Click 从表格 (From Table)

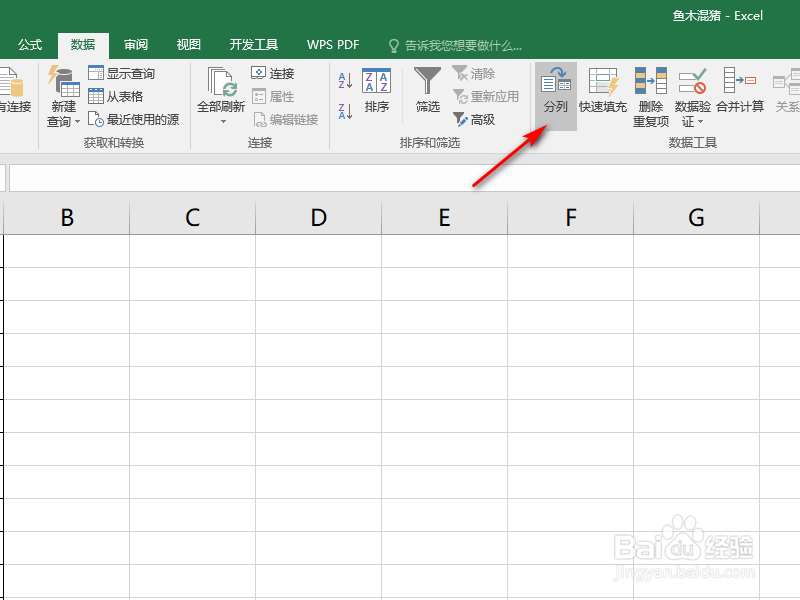pyautogui.click(x=115, y=96)
